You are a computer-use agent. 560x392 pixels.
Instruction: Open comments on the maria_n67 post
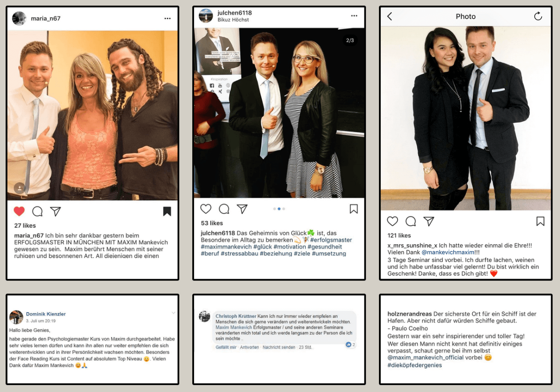point(37,212)
